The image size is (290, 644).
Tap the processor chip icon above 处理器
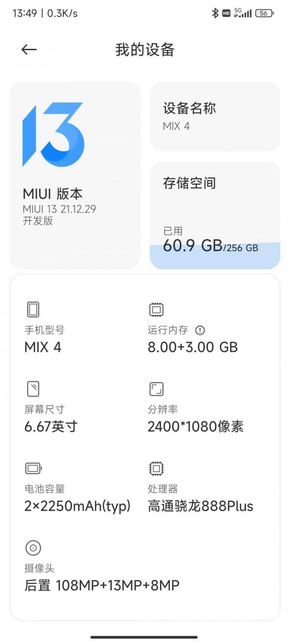click(x=155, y=468)
